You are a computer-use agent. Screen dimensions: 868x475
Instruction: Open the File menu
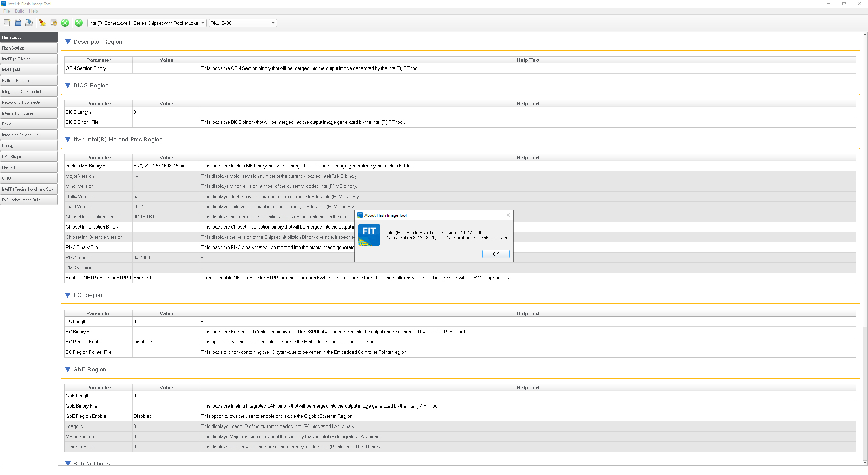(x=6, y=11)
